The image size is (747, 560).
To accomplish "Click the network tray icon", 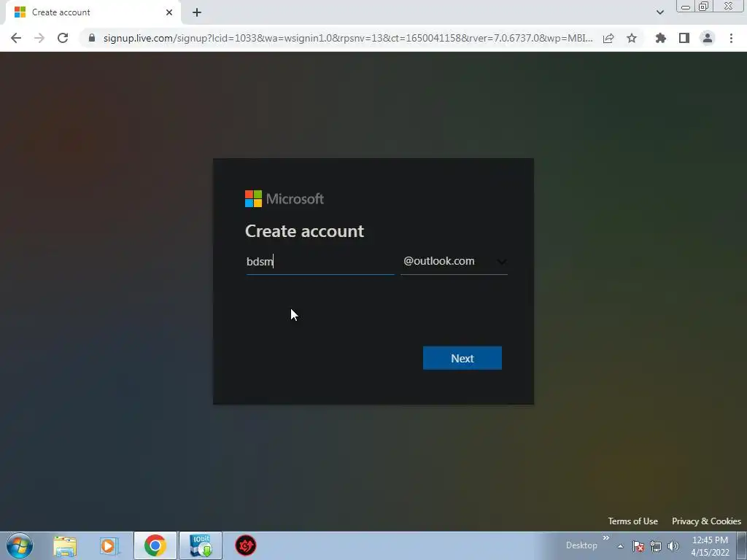I will pos(656,546).
